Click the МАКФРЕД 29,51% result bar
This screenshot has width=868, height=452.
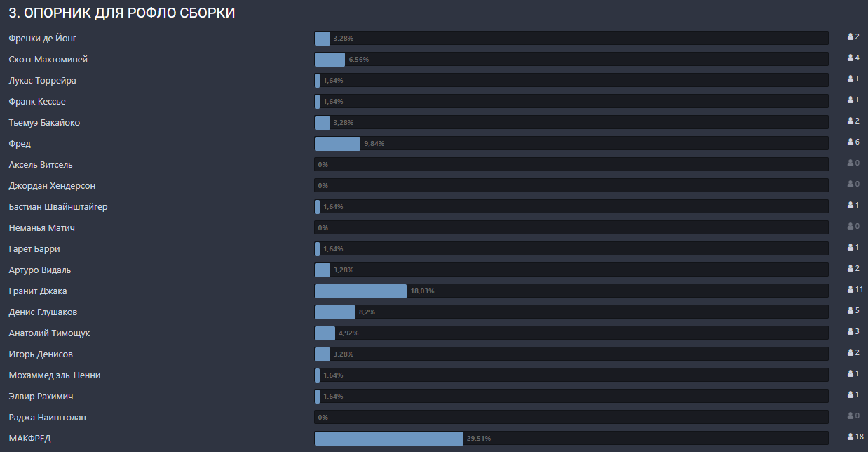pos(389,439)
